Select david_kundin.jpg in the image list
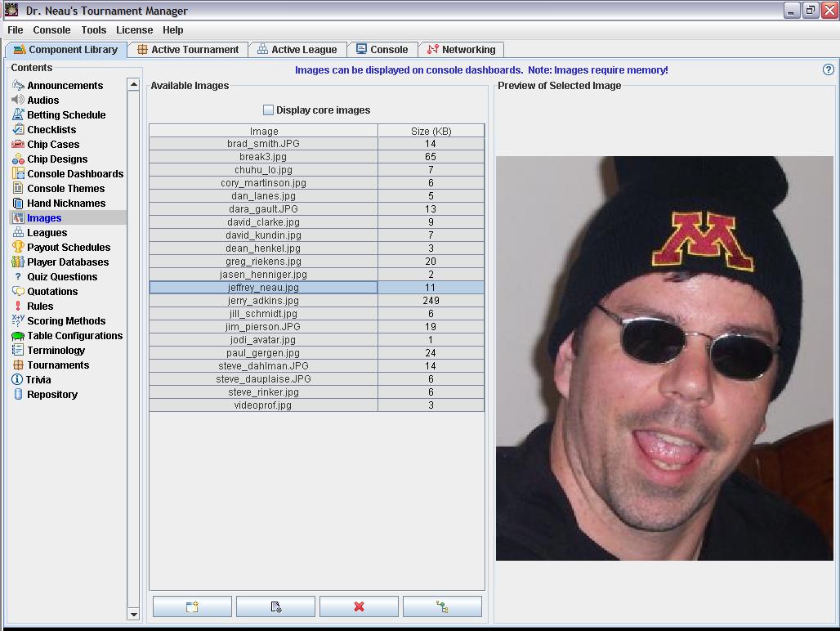Image resolution: width=840 pixels, height=631 pixels. [x=316, y=235]
